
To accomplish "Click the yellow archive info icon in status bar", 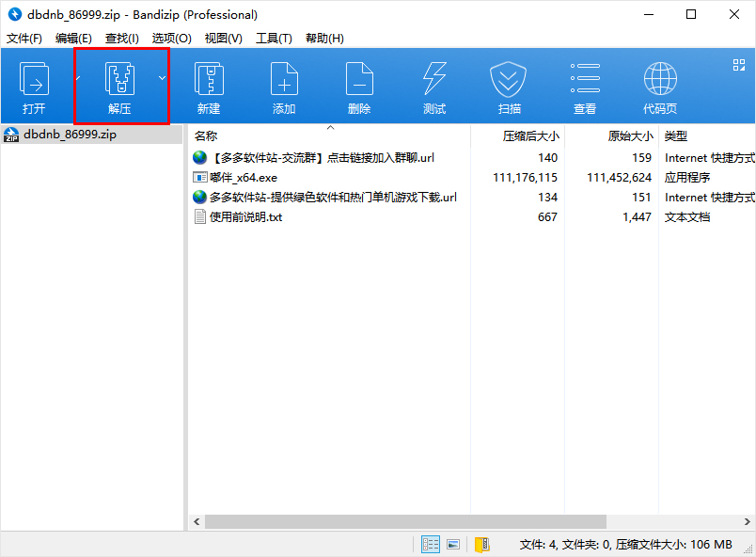I will [x=482, y=545].
